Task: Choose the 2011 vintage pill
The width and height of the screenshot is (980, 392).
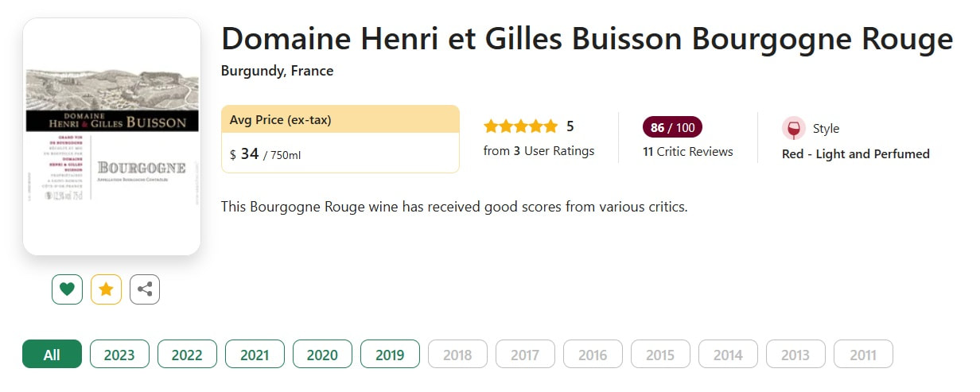Action: tap(863, 355)
